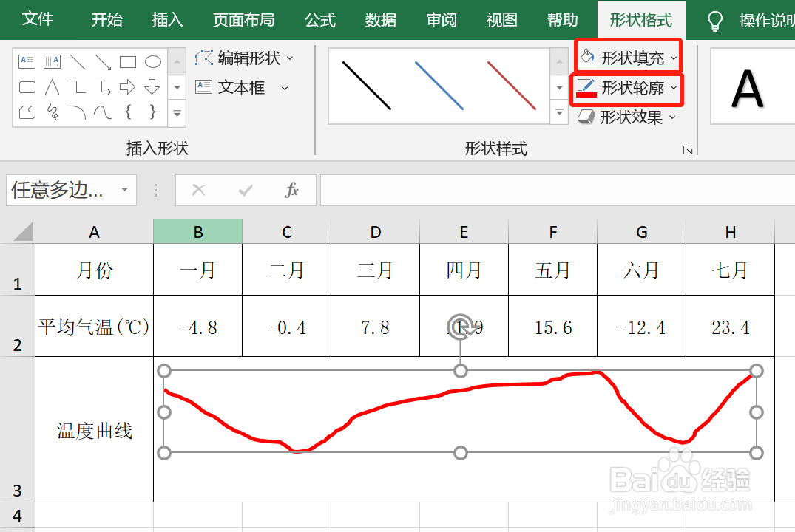Open Format Shape dialog launcher

(688, 150)
